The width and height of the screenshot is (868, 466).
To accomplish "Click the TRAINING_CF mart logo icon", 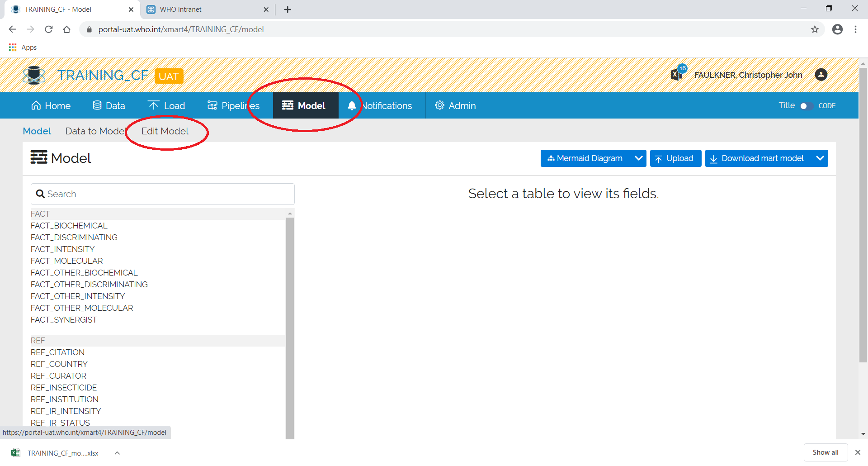I will point(34,75).
